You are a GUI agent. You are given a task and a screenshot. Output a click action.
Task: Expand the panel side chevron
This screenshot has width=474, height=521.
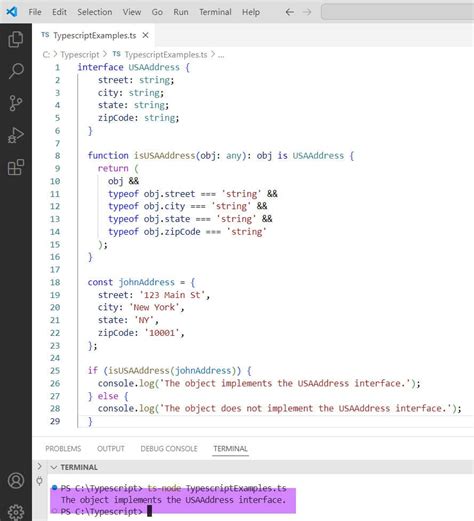39,466
